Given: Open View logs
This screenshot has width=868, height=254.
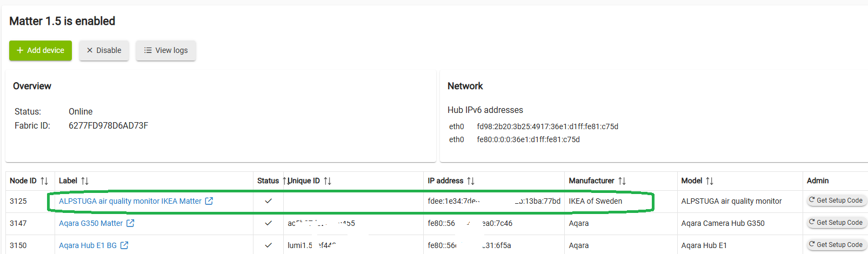Looking at the screenshot, I should pyautogui.click(x=166, y=50).
